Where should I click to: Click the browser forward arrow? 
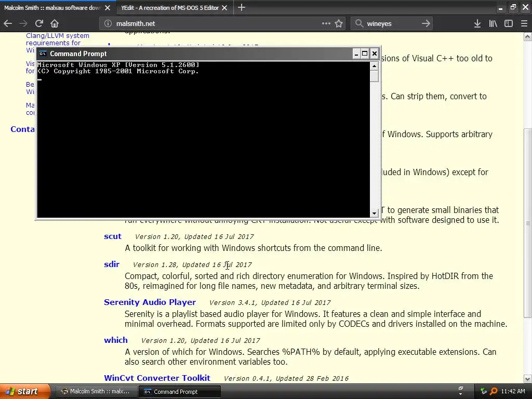[23, 23]
